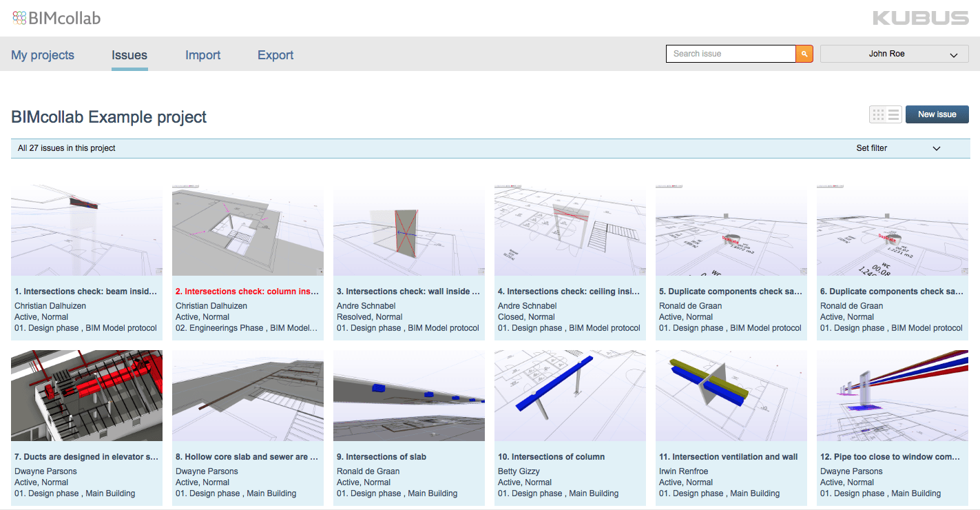Image resolution: width=980 pixels, height=510 pixels.
Task: Click the BIMcollab logo
Action: (x=56, y=18)
